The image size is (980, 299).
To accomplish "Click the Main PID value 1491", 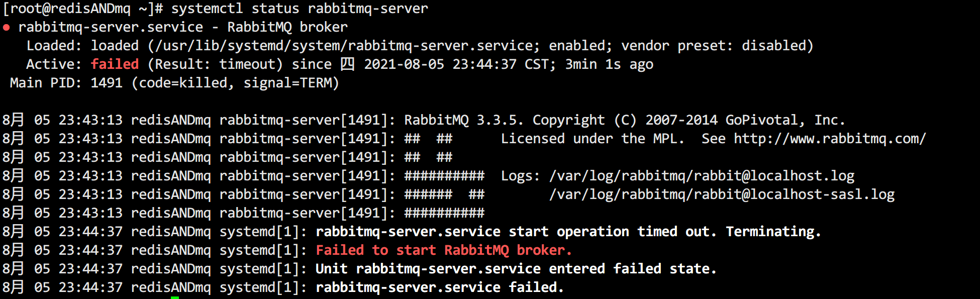I will click(107, 83).
